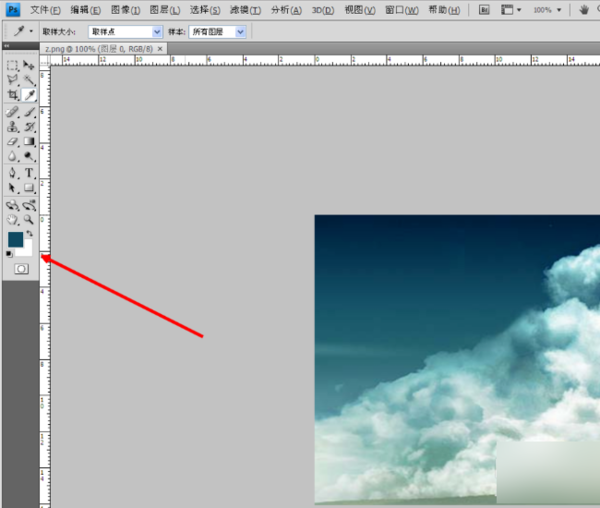Select the 3D Rotate tool
Image resolution: width=600 pixels, height=508 pixels.
pyautogui.click(x=12, y=205)
